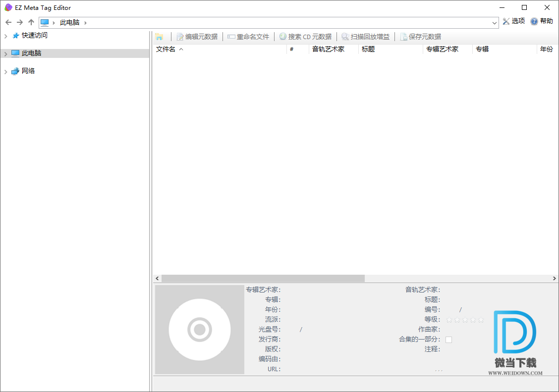
Task: Click the 作曲家 field label
Action: click(x=429, y=329)
